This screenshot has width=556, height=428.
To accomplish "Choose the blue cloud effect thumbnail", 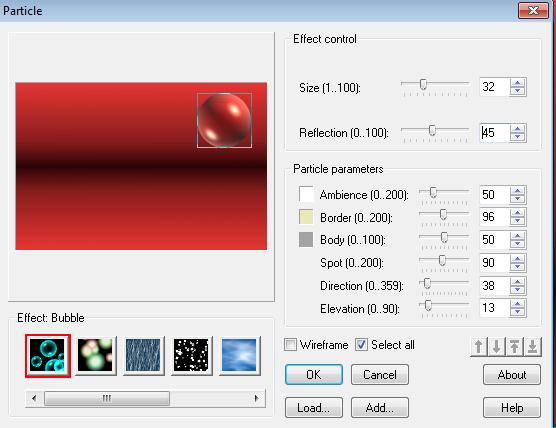I will 240,356.
